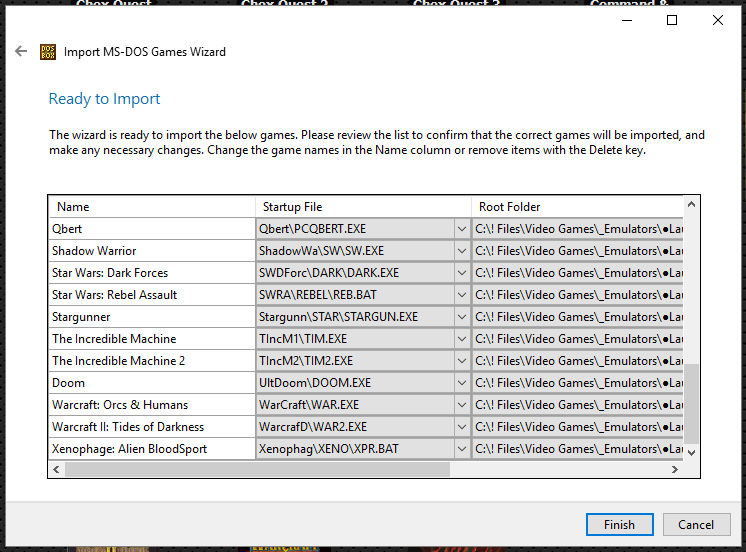The height and width of the screenshot is (552, 746).
Task: Select Xenophage: Alien BloodSport name cell
Action: (152, 449)
